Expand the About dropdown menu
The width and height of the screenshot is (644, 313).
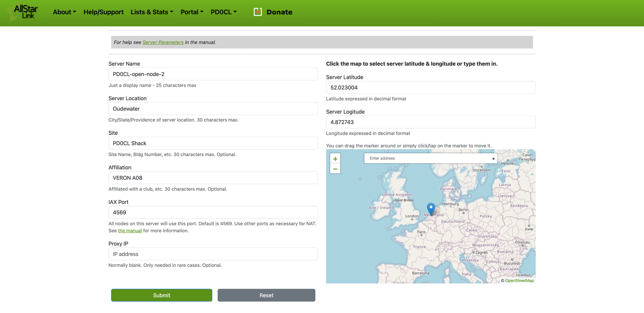click(x=64, y=12)
